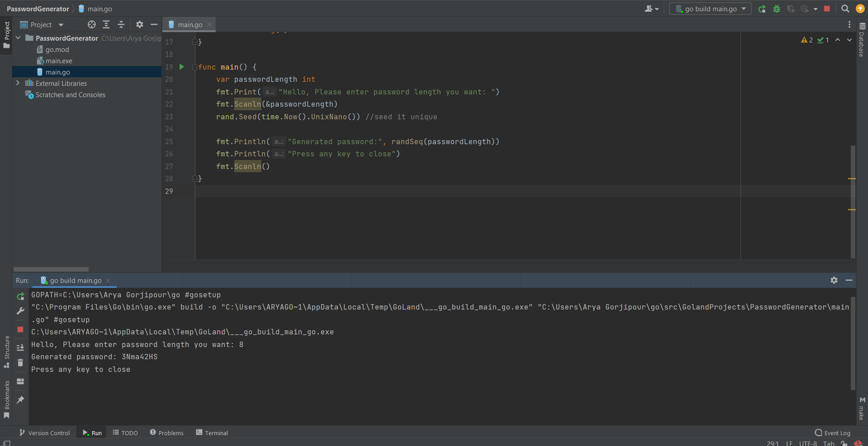Open Search Everywhere magnifier

pos(845,9)
